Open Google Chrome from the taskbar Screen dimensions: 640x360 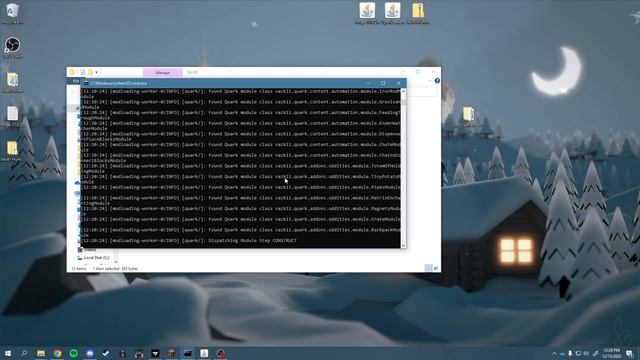click(x=57, y=353)
